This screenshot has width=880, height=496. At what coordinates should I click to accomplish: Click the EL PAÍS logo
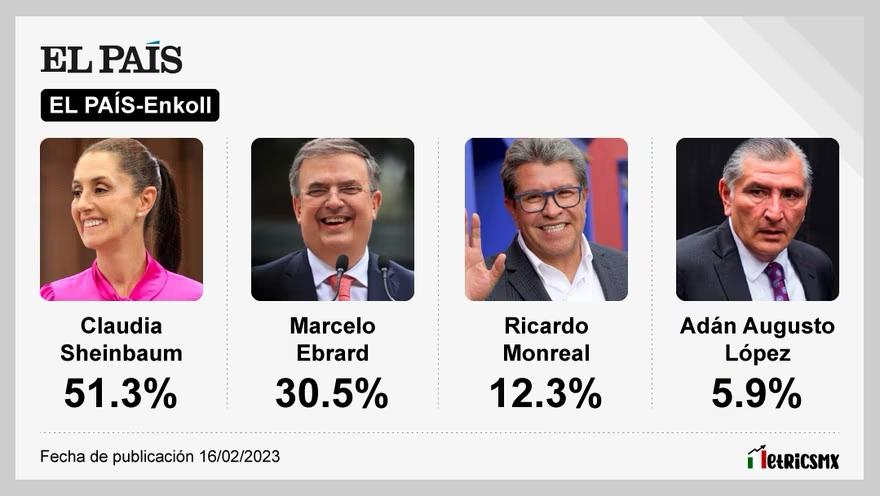[x=111, y=57]
